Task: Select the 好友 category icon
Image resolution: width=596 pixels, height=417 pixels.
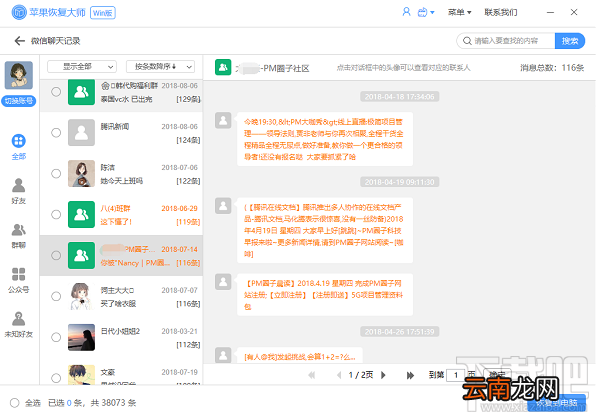Action: (x=19, y=186)
